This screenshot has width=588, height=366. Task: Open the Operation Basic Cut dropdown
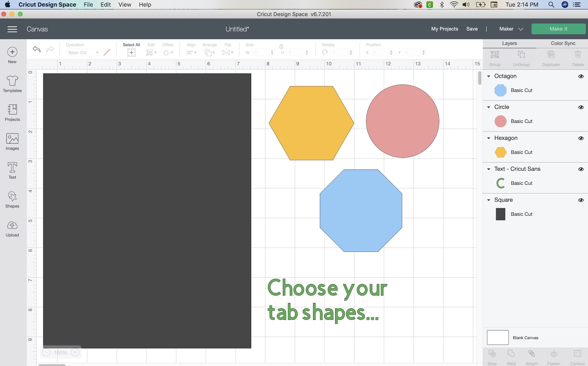[83, 53]
